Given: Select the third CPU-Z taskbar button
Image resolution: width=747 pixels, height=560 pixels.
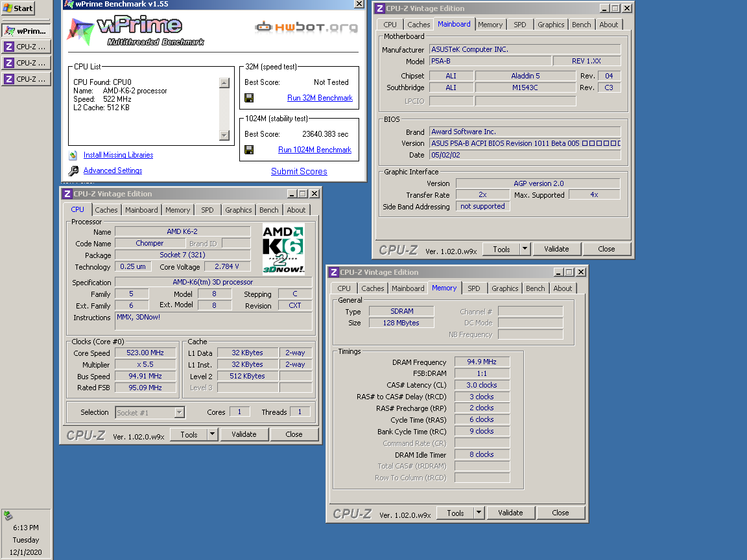Looking at the screenshot, I should coord(26,79).
